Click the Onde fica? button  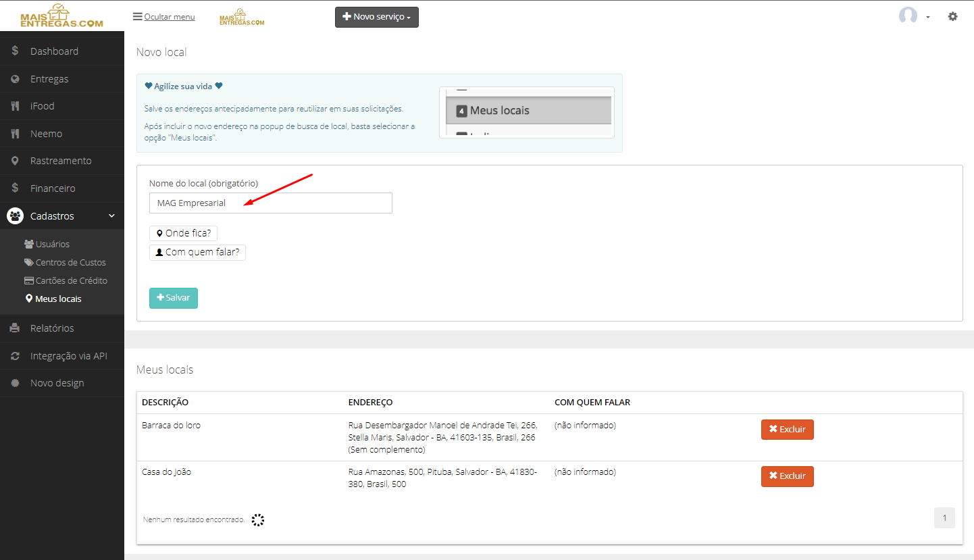pos(183,233)
